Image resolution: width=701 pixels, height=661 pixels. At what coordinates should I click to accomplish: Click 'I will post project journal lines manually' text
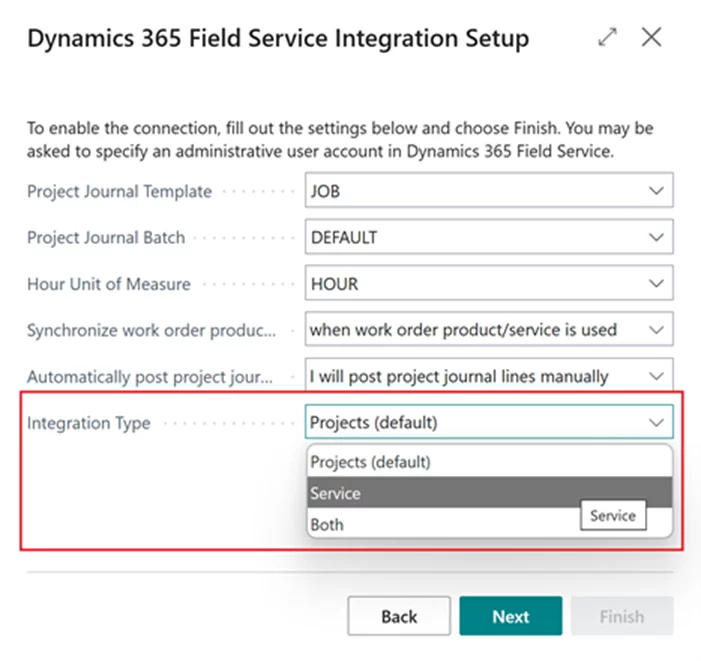pos(459,376)
